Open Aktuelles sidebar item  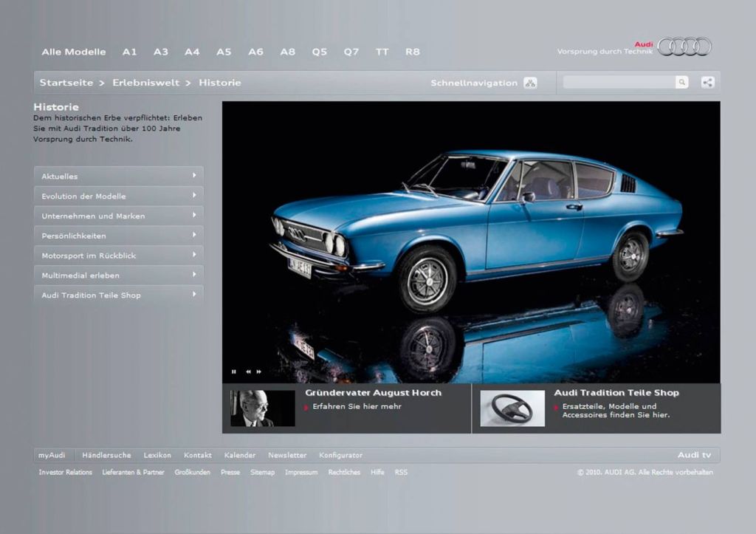(119, 176)
